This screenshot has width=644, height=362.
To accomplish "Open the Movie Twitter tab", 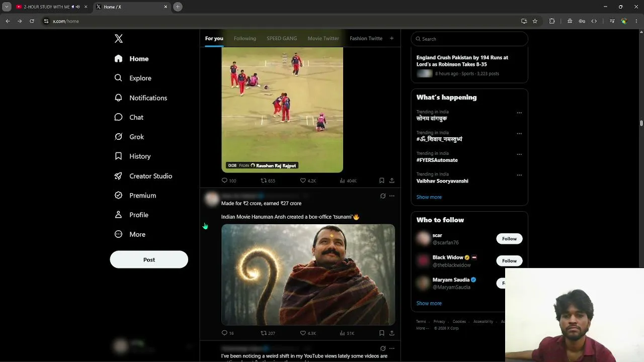I will click(323, 38).
